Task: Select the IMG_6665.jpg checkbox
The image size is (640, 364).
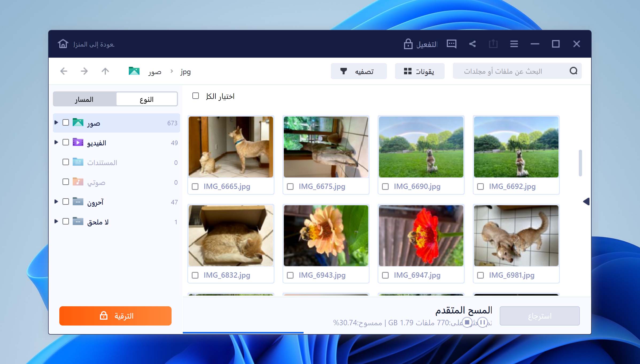Action: tap(195, 187)
